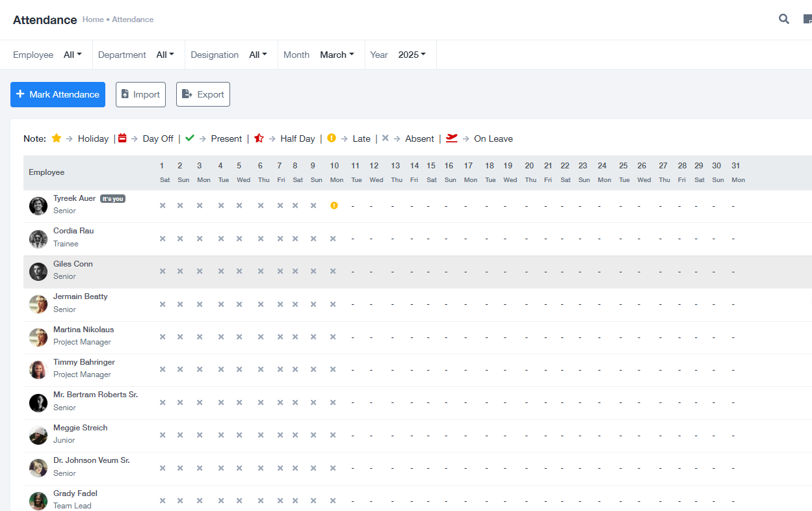Viewport: 812px width, 511px height.
Task: Click Tyreek Auer's avatar thumbnail
Action: click(x=38, y=206)
